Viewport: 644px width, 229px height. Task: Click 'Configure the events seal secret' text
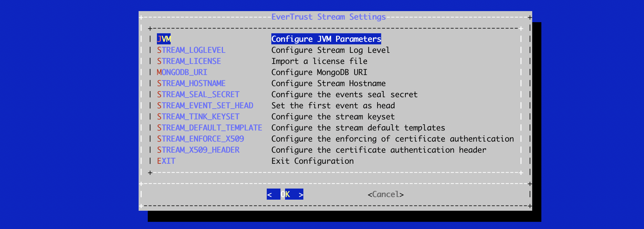pyautogui.click(x=345, y=94)
